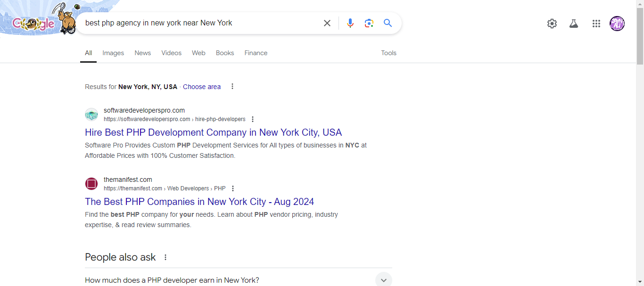Click inside the search query field
644x286 pixels.
(x=198, y=23)
